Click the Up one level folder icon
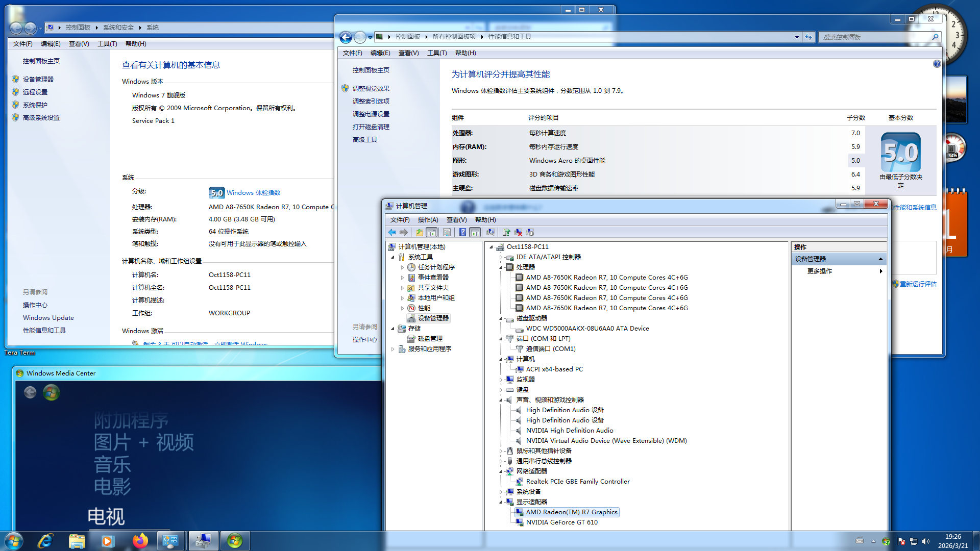 [x=420, y=233]
